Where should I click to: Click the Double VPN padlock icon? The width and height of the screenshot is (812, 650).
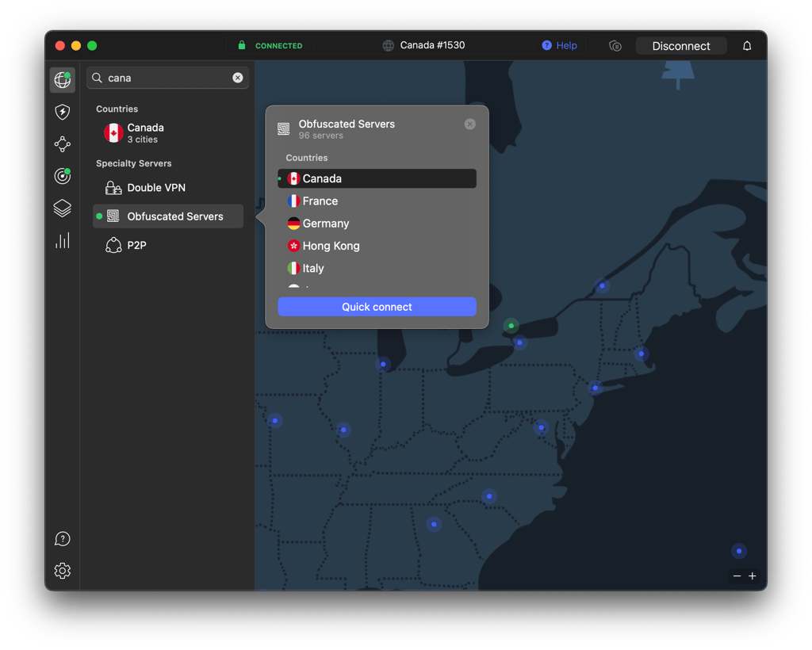tap(113, 187)
